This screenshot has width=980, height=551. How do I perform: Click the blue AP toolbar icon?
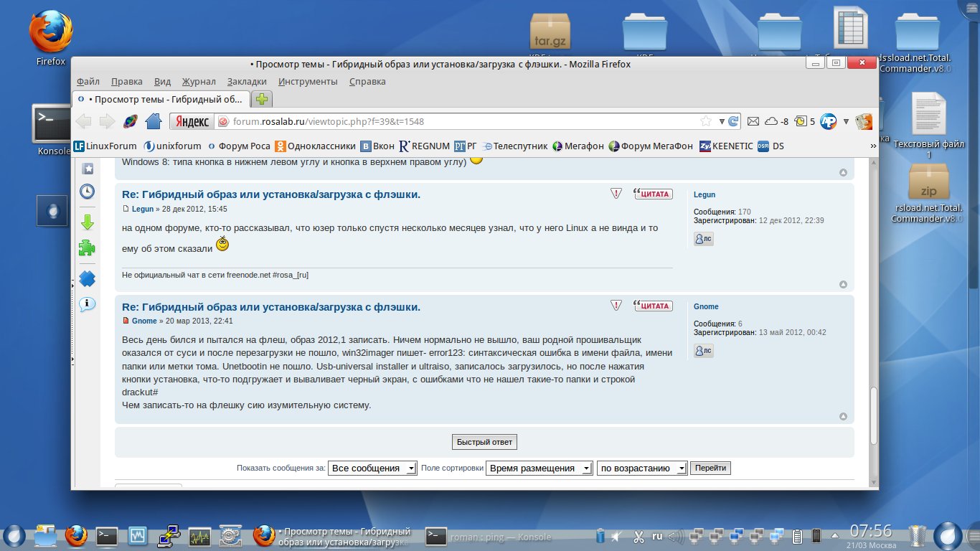[x=829, y=121]
